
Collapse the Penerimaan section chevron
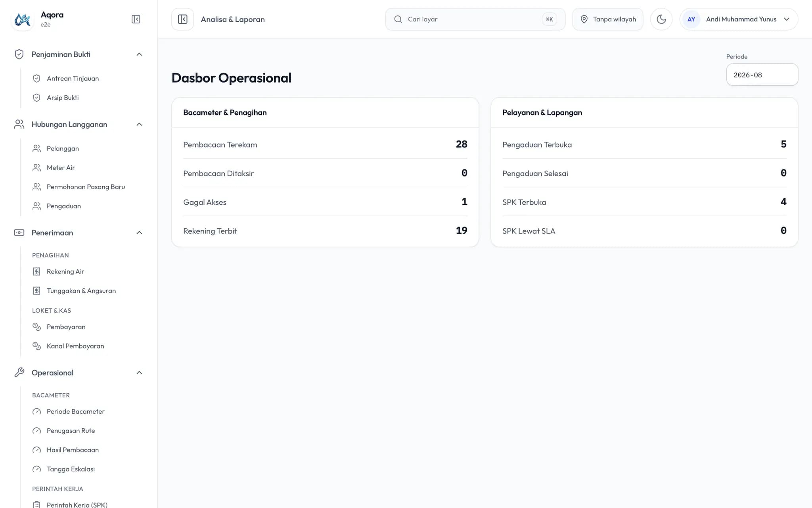139,233
